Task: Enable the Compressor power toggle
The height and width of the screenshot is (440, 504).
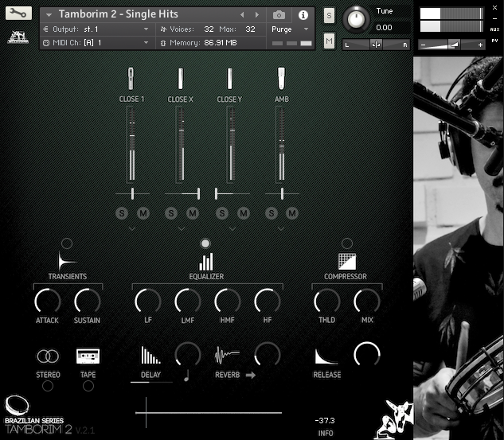Action: pyautogui.click(x=347, y=243)
